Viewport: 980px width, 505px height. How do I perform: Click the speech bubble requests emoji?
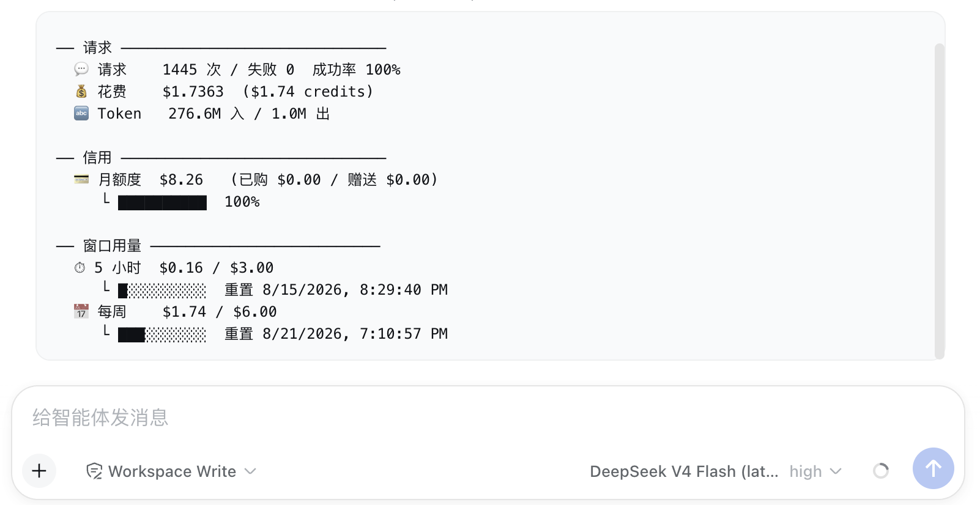pos(81,69)
